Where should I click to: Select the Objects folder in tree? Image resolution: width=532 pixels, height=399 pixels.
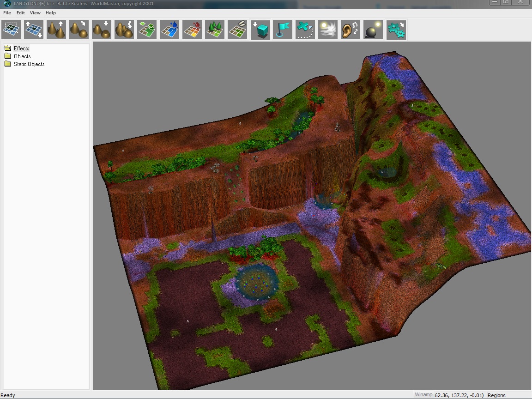22,56
